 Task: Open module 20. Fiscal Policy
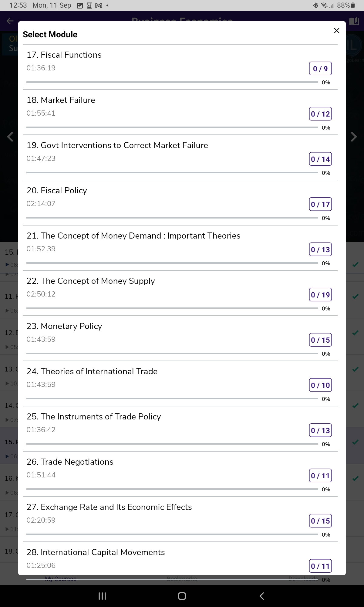click(x=57, y=191)
